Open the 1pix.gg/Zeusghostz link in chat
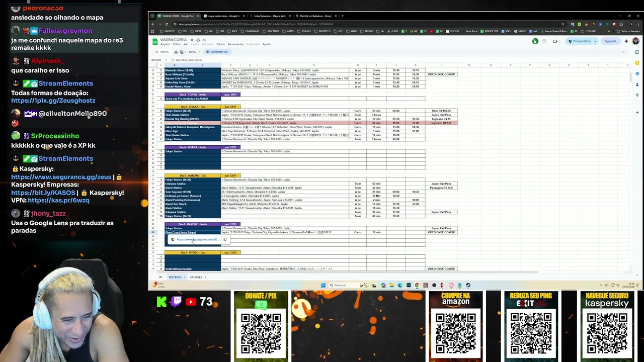This screenshot has height=362, width=644. (53, 101)
